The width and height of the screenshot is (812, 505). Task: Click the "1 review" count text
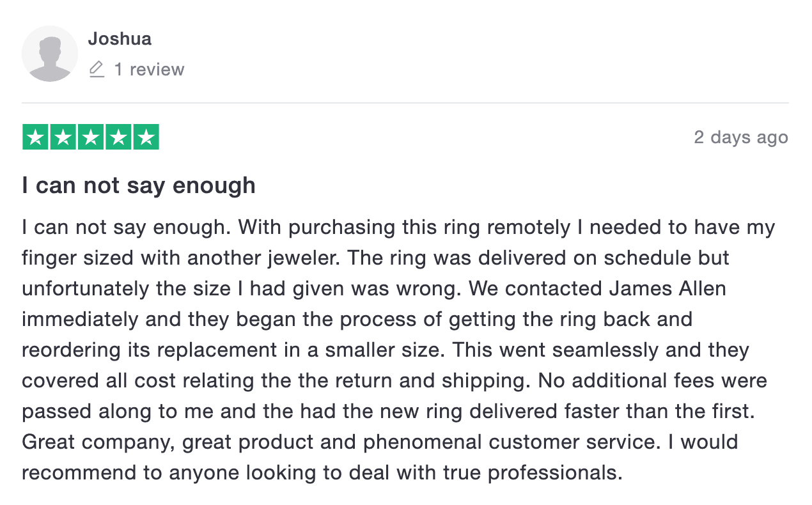[149, 69]
